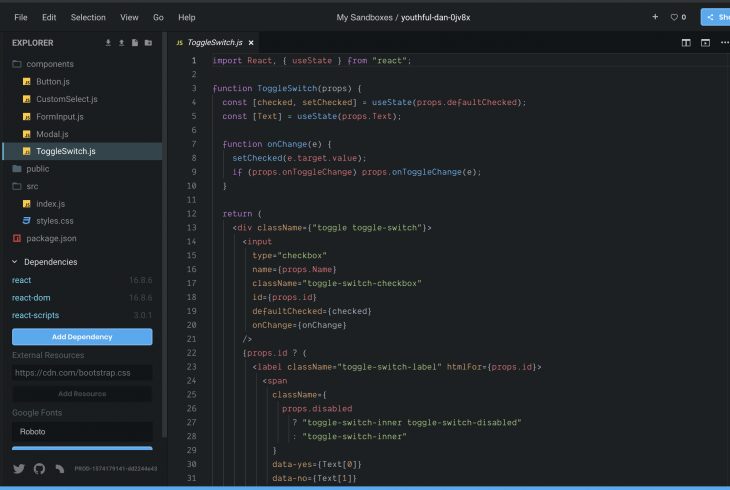Close the ToggleSwitch.js tab
The height and width of the screenshot is (490, 730).
pyautogui.click(x=251, y=43)
